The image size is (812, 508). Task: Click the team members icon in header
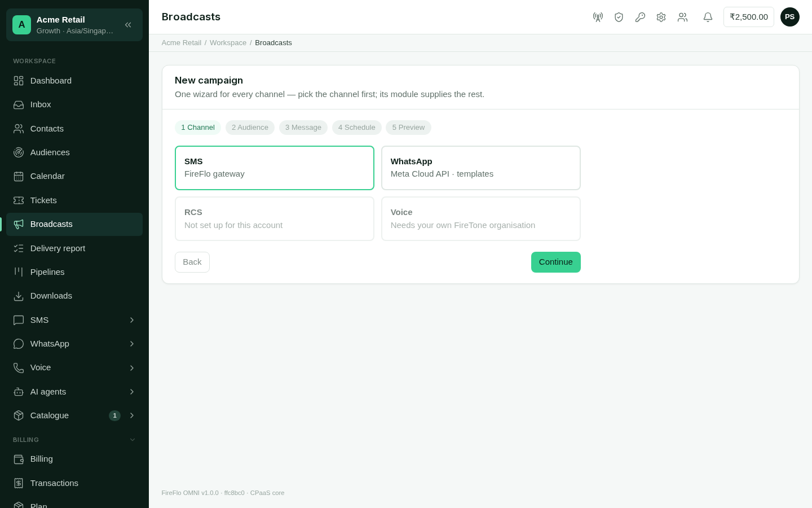682,17
